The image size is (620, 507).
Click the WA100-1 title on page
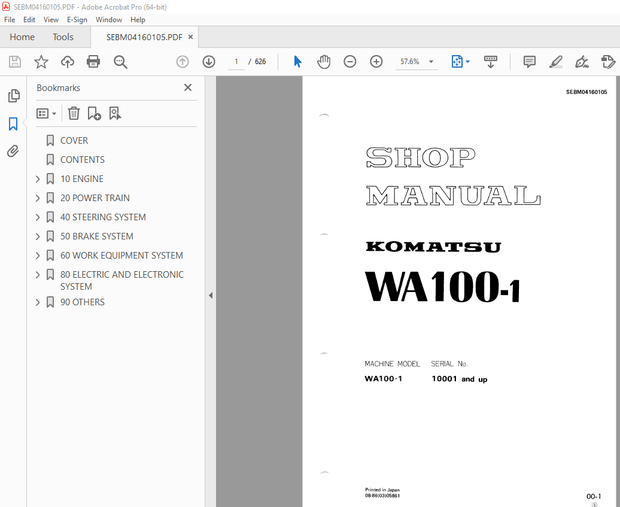point(442,287)
